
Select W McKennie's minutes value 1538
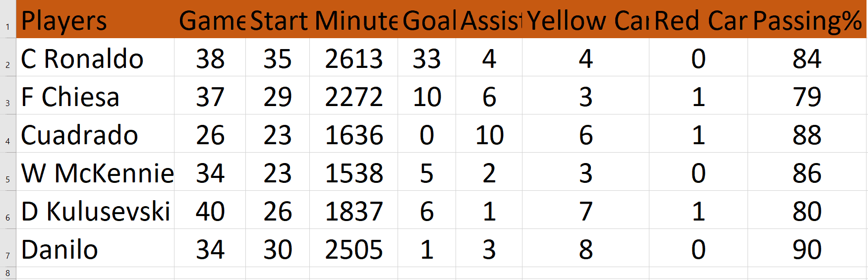tap(353, 173)
